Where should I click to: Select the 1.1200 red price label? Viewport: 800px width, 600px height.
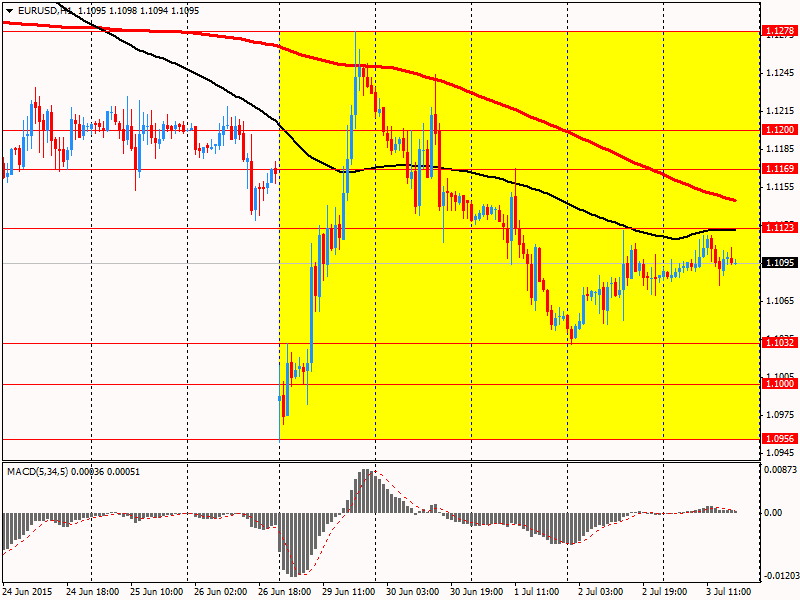tap(779, 130)
